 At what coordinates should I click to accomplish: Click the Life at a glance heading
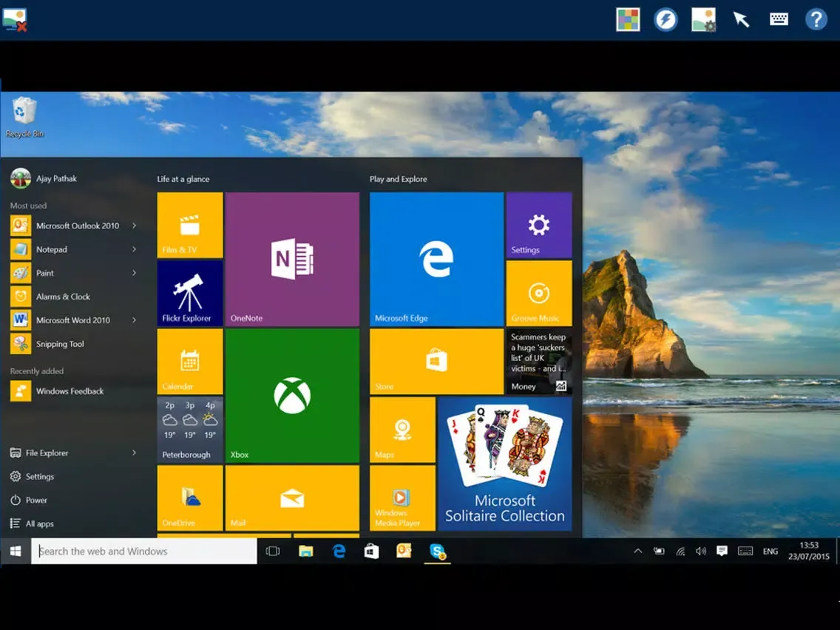click(183, 179)
